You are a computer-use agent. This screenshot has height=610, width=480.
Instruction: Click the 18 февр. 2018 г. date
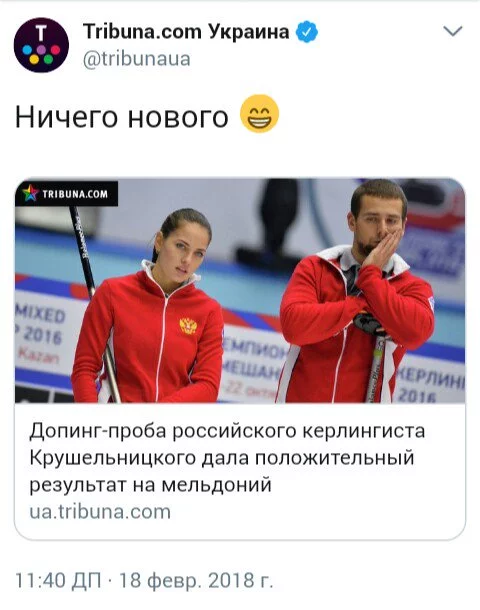click(x=196, y=580)
